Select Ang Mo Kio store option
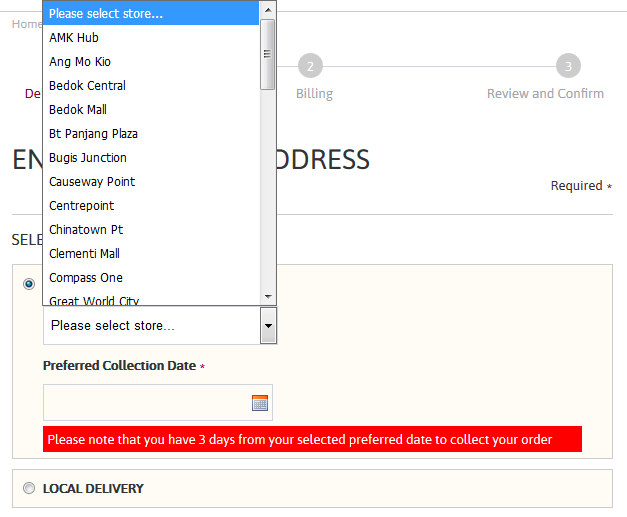The width and height of the screenshot is (627, 517). pyautogui.click(x=80, y=62)
